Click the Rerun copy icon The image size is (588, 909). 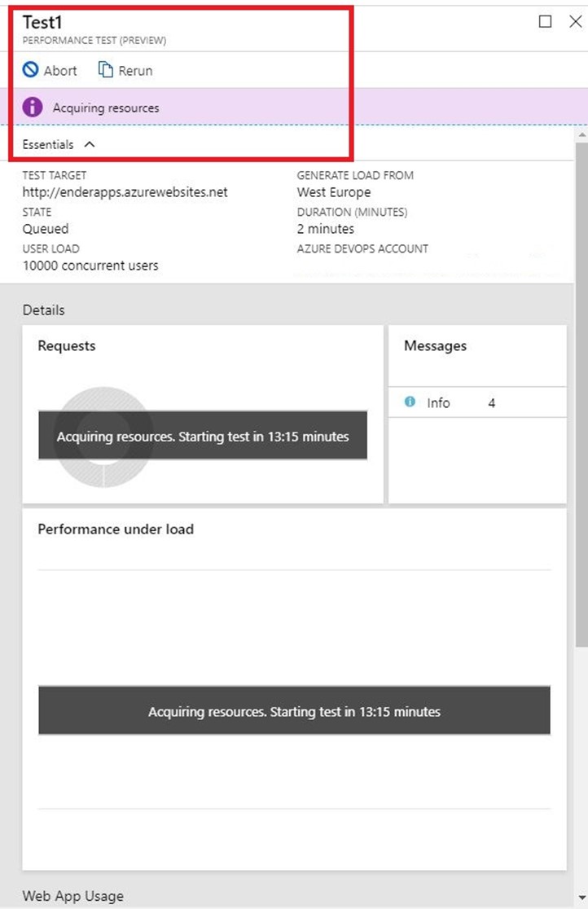(105, 70)
